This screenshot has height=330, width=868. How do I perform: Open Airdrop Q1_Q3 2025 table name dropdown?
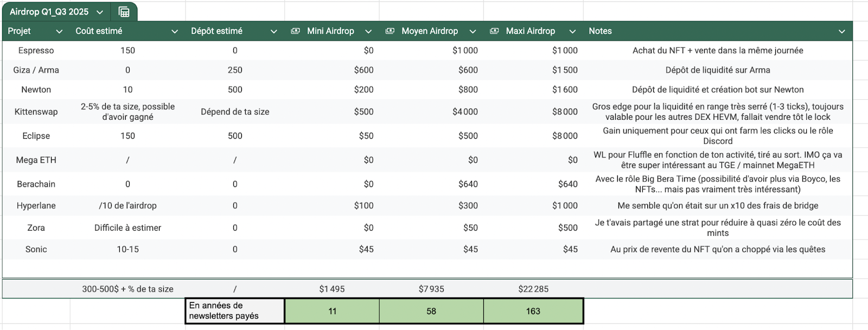[100, 12]
